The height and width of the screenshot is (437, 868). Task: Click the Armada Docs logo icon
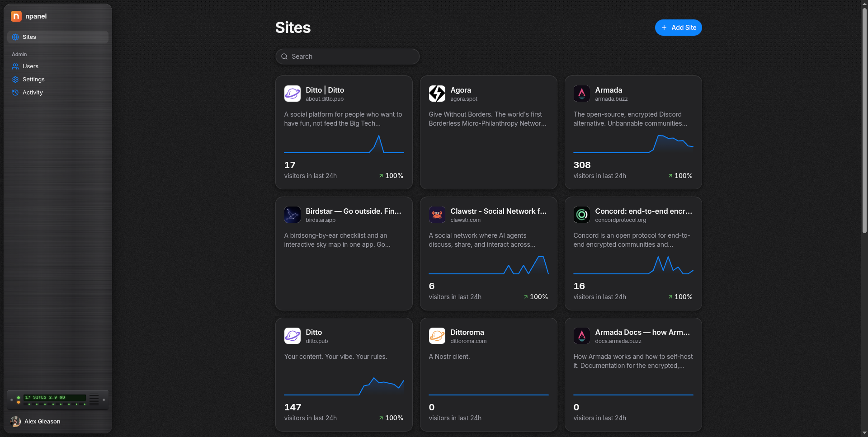click(x=582, y=336)
